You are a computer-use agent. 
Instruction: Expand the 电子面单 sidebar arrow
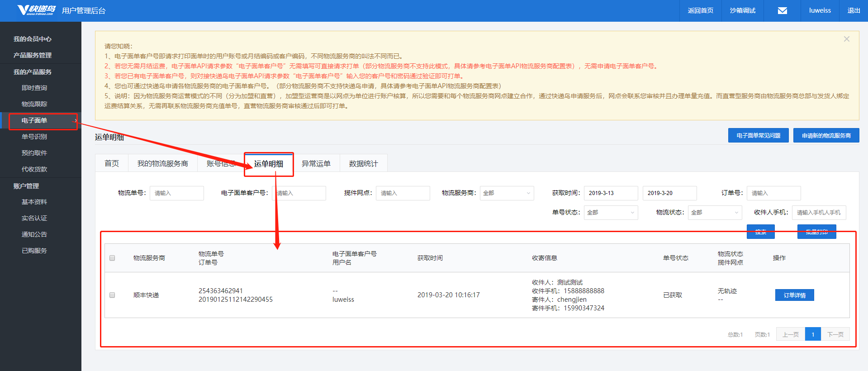(x=75, y=120)
